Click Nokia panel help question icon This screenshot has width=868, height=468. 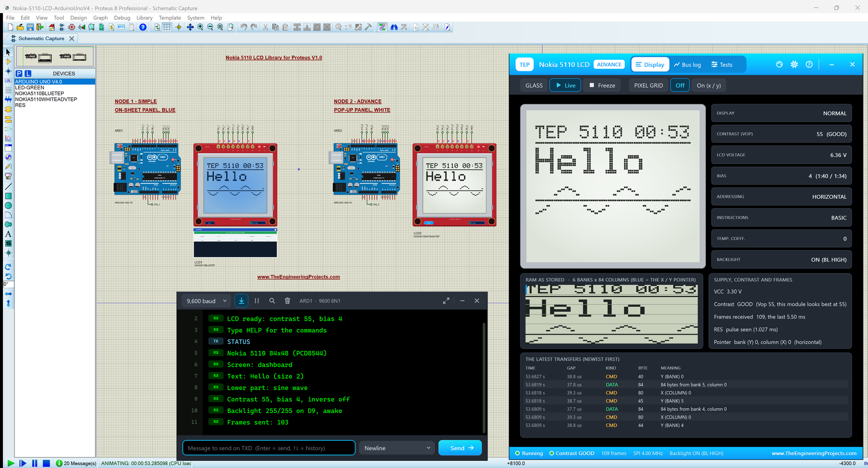809,65
